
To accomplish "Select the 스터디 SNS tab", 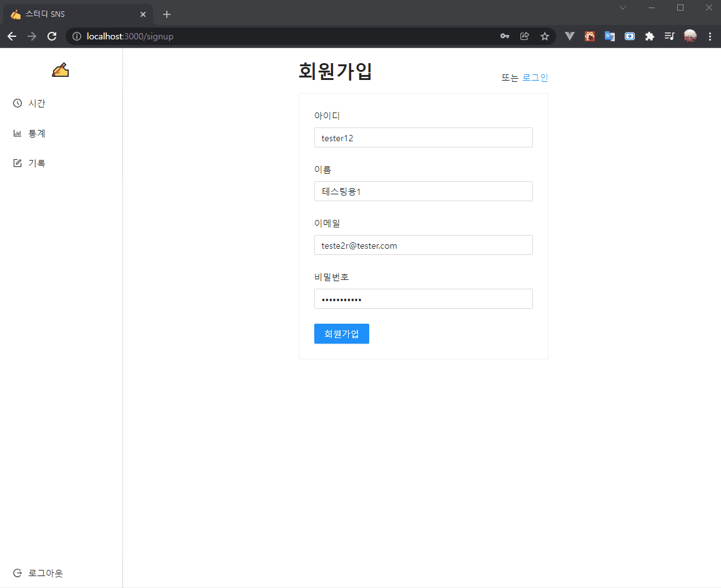I will (78, 14).
